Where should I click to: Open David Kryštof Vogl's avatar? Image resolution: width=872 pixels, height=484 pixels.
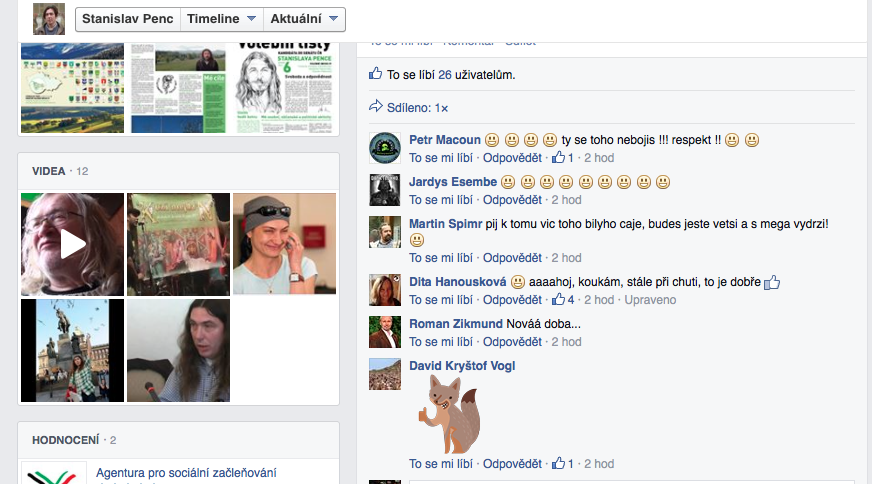coord(385,374)
